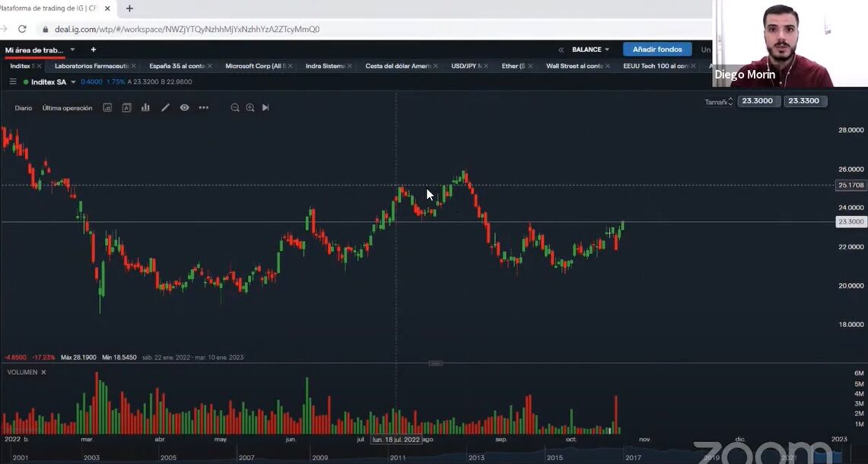Switch to the Wall Street al contado tab
Screen dimensions: 868x464
pyautogui.click(x=574, y=66)
